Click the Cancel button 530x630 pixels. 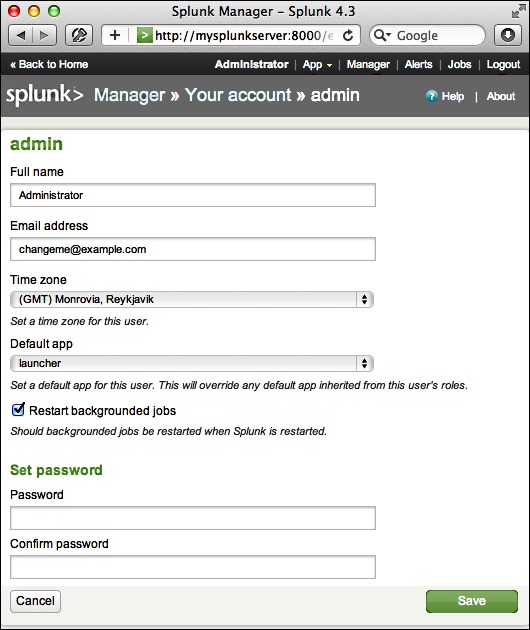coord(35,601)
